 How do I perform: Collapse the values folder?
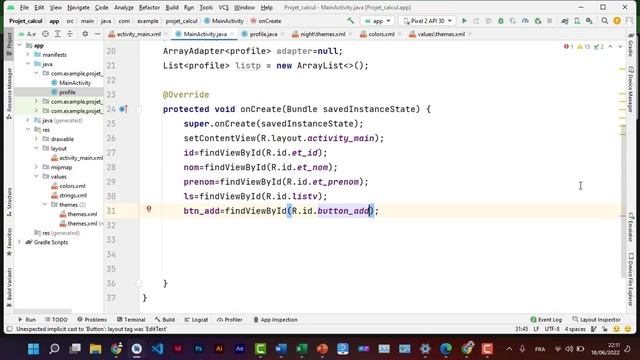(36, 177)
